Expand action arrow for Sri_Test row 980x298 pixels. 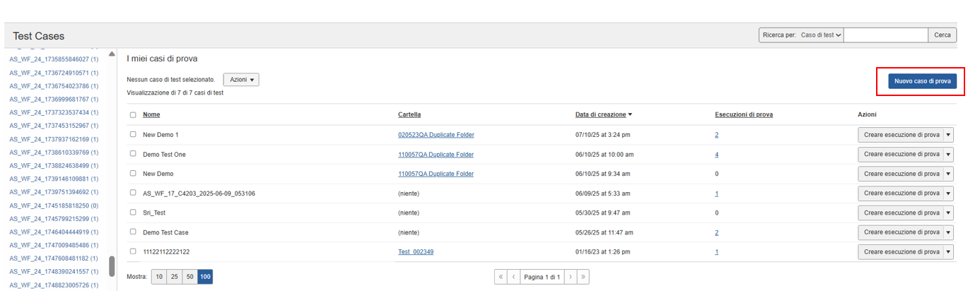(x=948, y=213)
